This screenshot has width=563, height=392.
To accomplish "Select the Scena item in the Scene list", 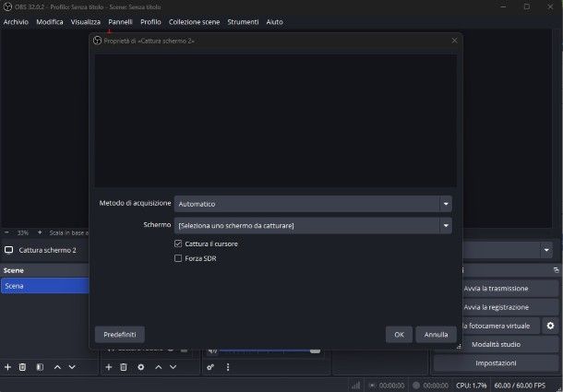I will pos(44,286).
